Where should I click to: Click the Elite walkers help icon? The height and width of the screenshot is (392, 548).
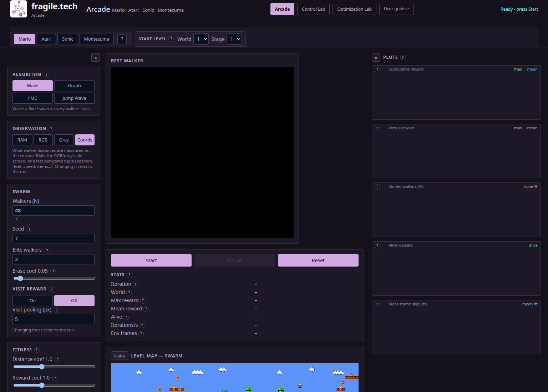[x=47, y=251]
